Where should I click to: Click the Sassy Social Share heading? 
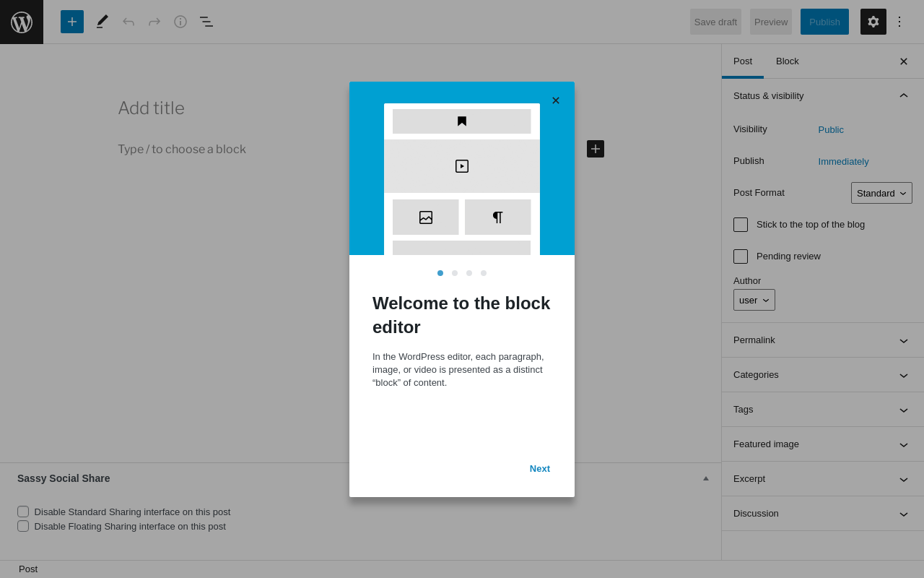64,478
